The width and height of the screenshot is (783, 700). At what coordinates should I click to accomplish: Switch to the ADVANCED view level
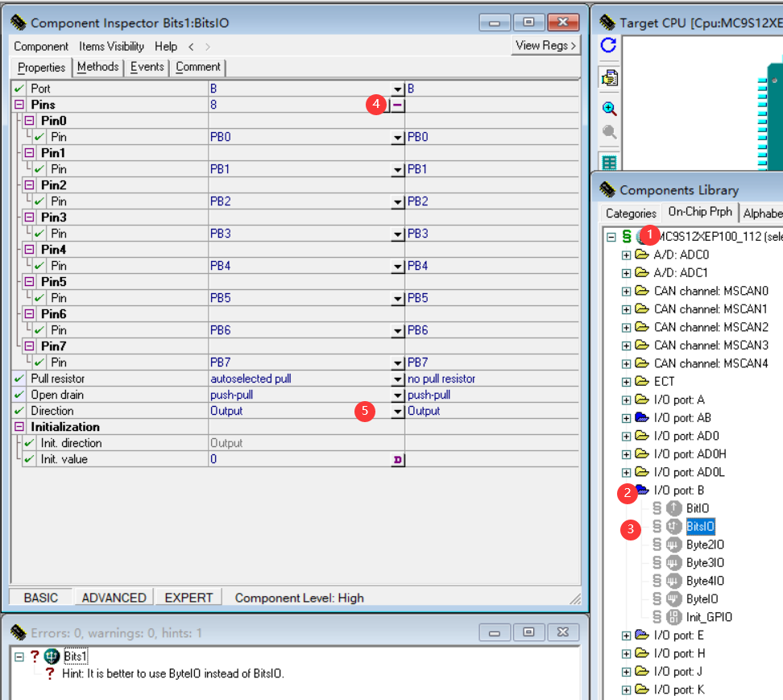tap(114, 598)
